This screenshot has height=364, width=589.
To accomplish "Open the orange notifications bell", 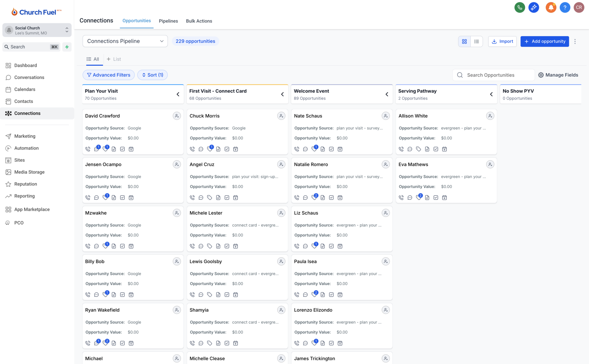I will click(551, 7).
